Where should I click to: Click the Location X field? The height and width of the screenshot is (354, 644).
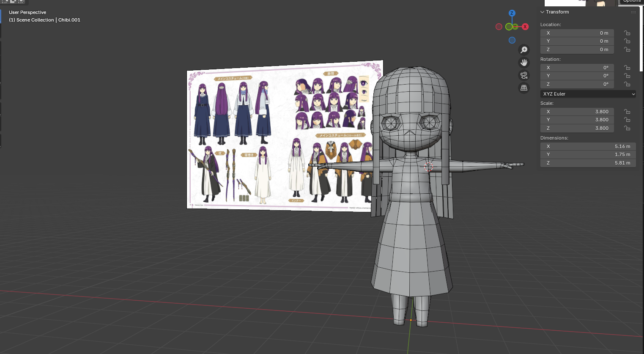click(577, 33)
